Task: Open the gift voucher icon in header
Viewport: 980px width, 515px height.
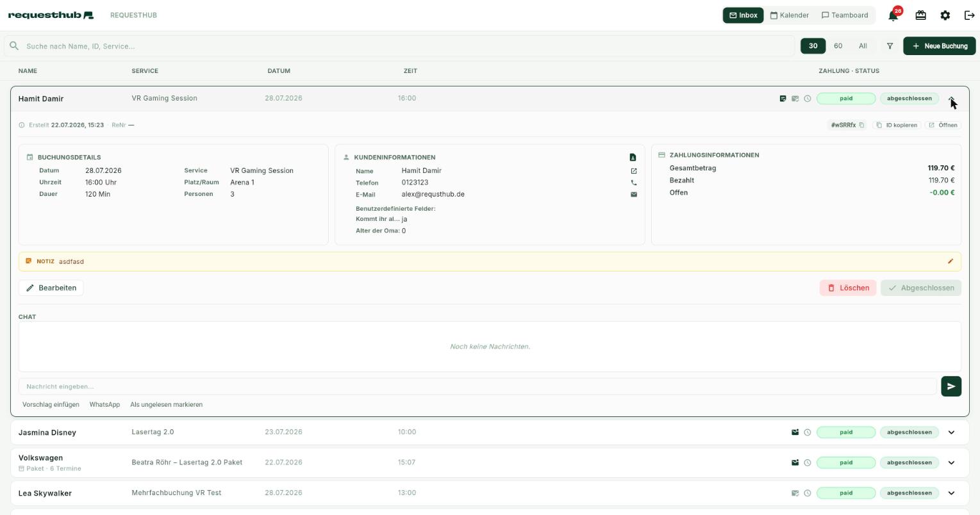Action: point(920,15)
